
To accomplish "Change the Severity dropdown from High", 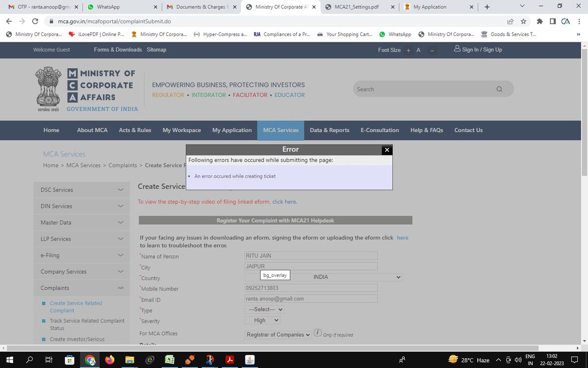I will [x=262, y=320].
